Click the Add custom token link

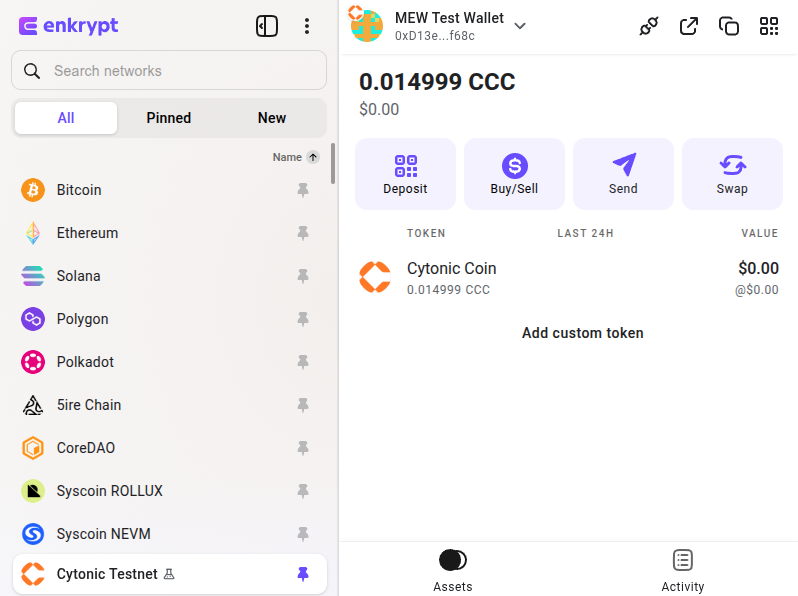pos(583,333)
